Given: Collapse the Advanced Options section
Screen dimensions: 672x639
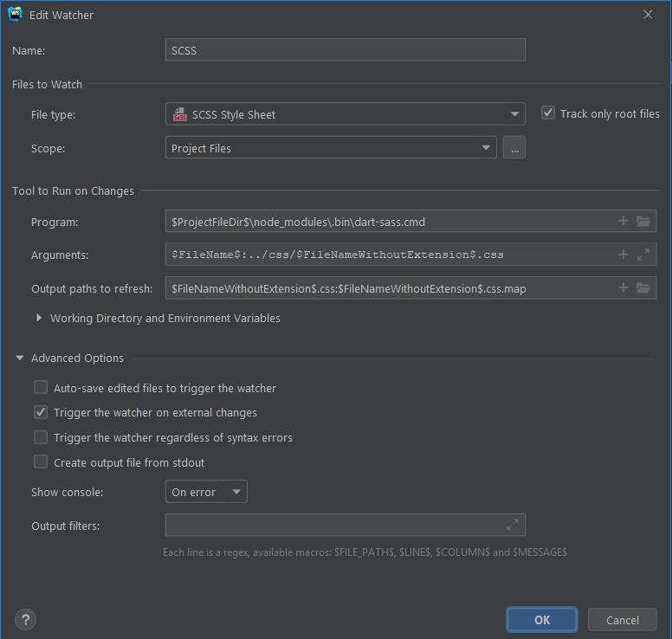Looking at the screenshot, I should point(19,358).
